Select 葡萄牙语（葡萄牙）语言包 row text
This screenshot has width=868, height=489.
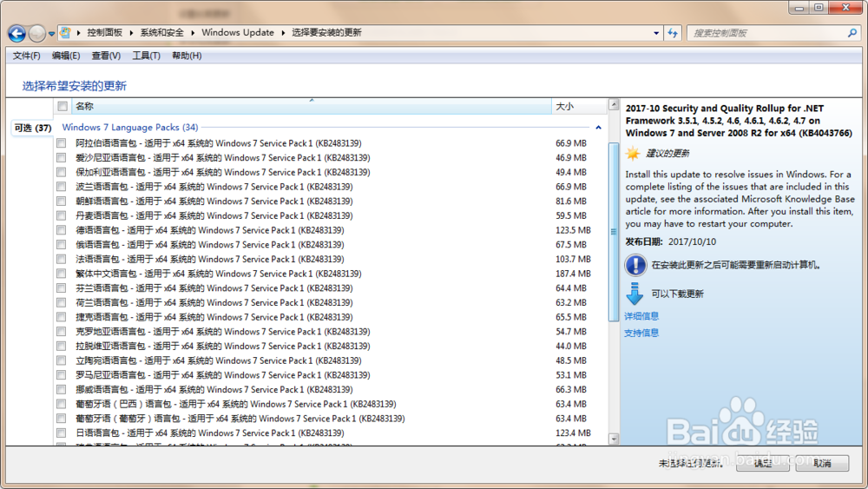[240, 419]
